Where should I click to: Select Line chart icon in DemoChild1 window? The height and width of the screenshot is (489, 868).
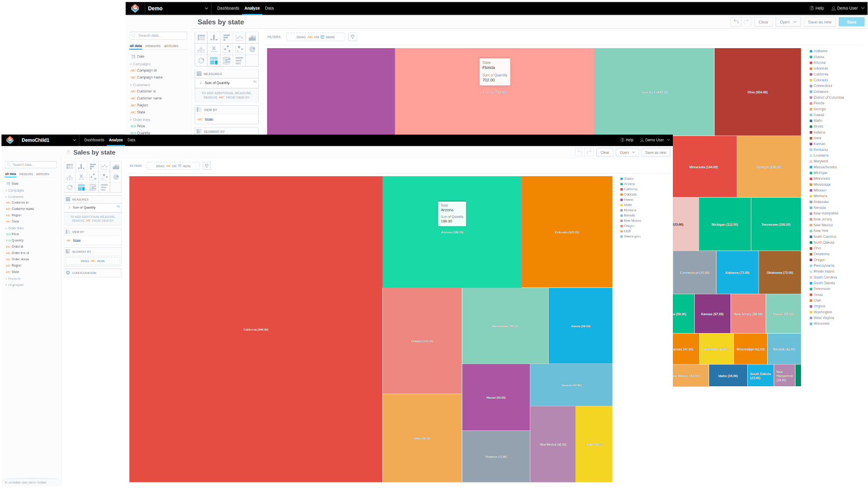[104, 166]
